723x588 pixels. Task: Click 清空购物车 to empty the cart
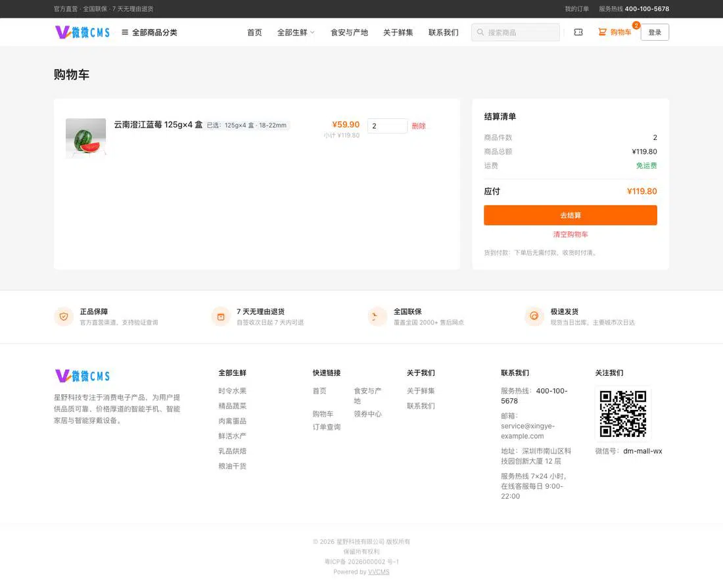[571, 235]
